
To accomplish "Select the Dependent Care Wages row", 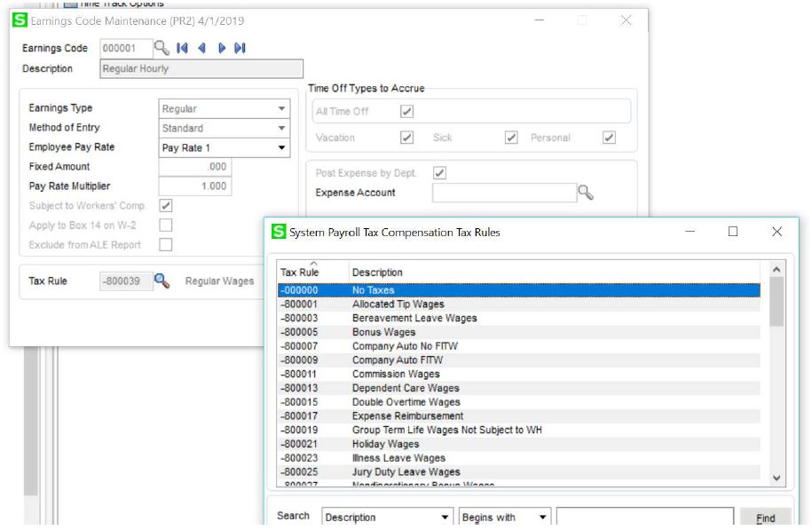I will point(519,388).
